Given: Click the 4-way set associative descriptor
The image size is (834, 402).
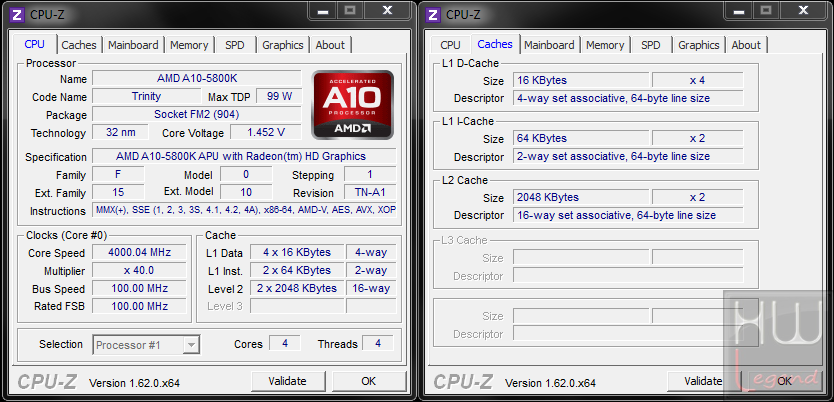Looking at the screenshot, I should [x=628, y=98].
